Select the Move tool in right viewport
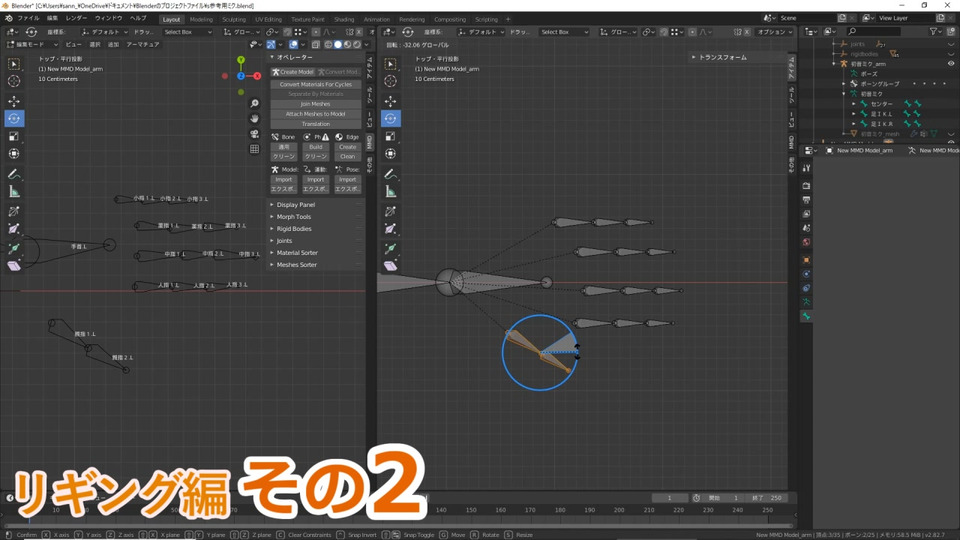 pyautogui.click(x=391, y=101)
